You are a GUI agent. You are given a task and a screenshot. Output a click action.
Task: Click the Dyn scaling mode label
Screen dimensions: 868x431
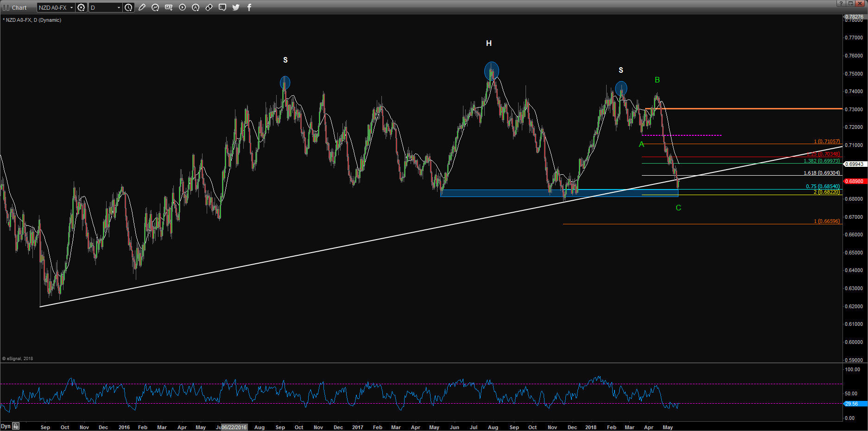[6, 426]
